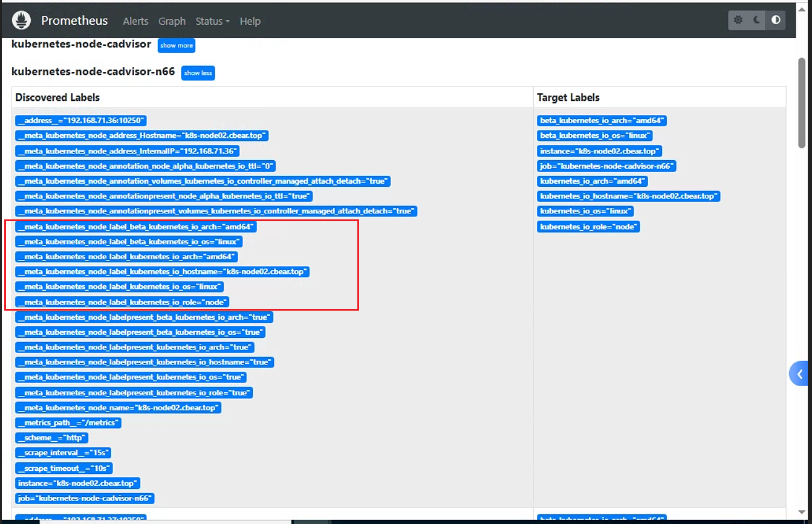Click the Prometheus brand title
The image size is (812, 524).
(x=74, y=21)
